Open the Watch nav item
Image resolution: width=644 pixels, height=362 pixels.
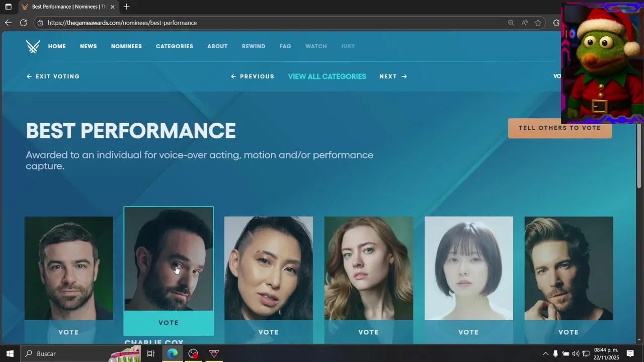point(316,46)
